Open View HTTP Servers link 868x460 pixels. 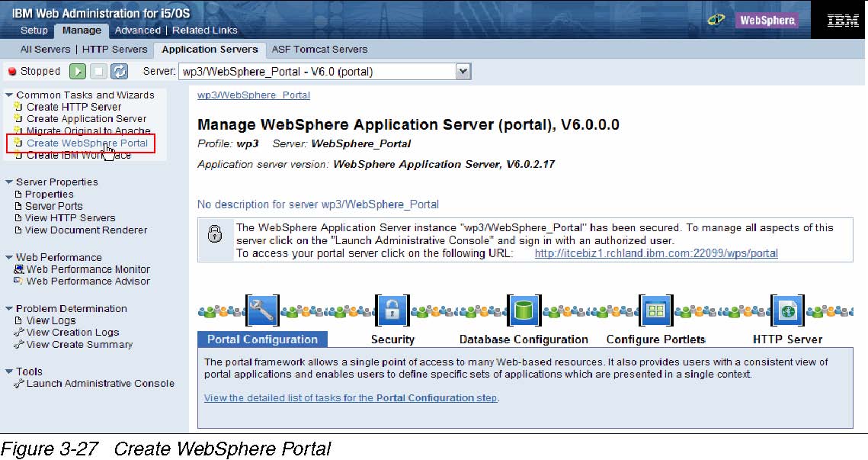(x=70, y=218)
